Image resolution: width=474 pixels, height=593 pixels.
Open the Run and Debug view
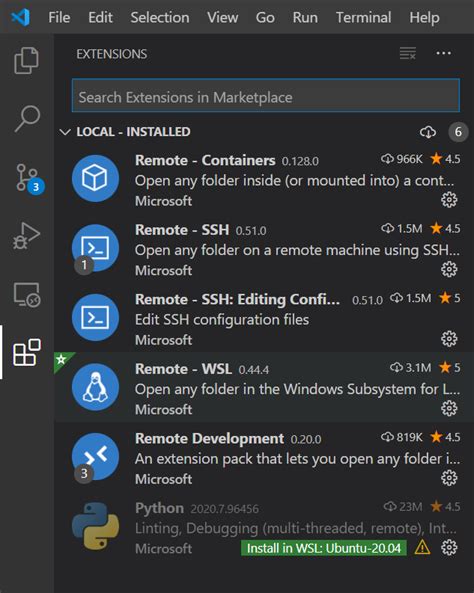pyautogui.click(x=26, y=236)
